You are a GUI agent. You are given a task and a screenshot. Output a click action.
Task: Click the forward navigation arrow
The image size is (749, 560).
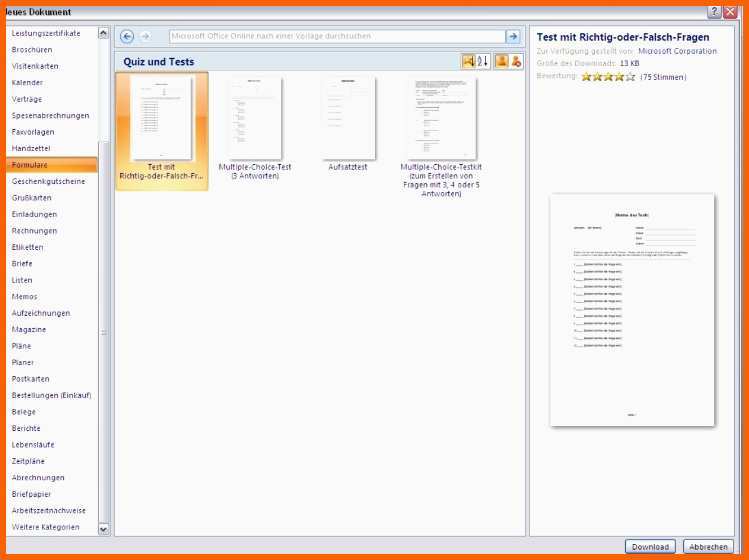[145, 36]
